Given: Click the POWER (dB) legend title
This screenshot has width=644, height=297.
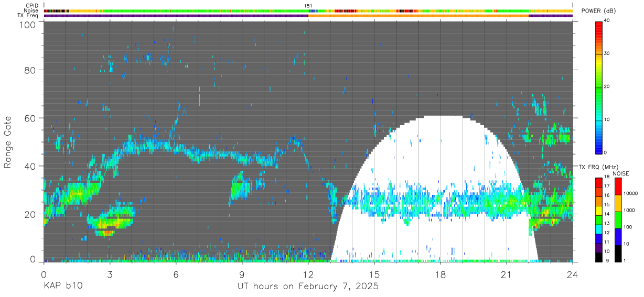Looking at the screenshot, I should 599,11.
